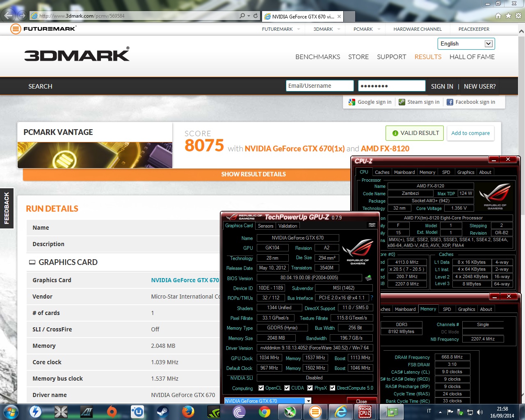Collapse the GRAPHICS CARD section
525x420 pixels.
pyautogui.click(x=32, y=262)
